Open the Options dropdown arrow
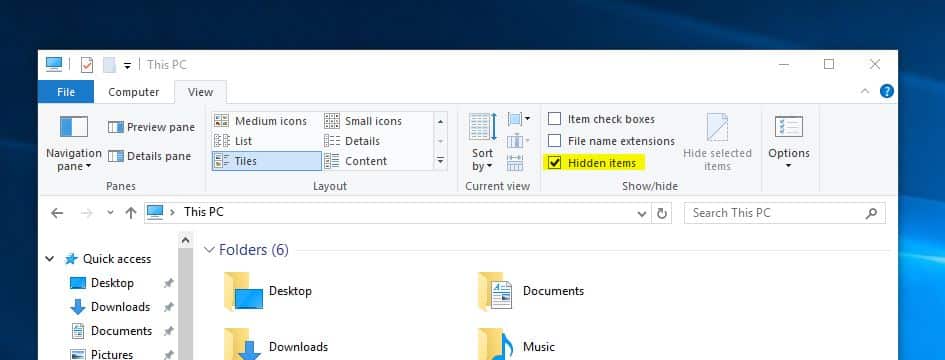Viewport: 945px width, 360px height. pos(788,165)
